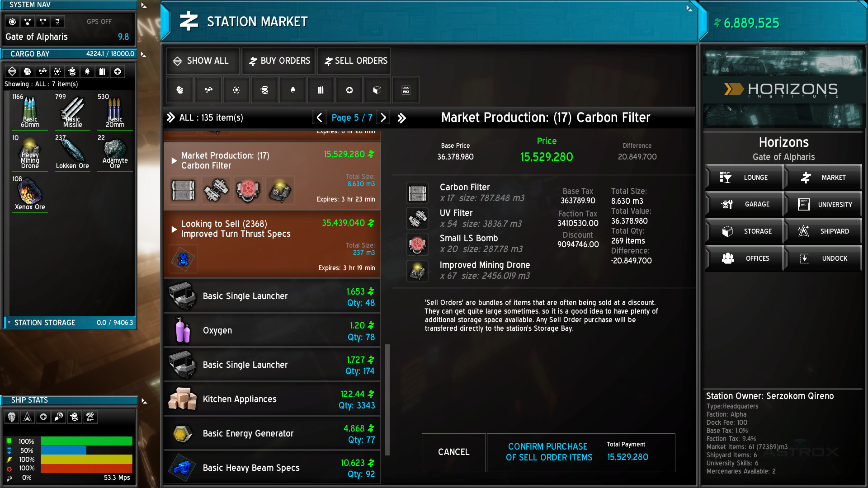
Task: Toggle BUY ORDERS filter
Action: pos(278,61)
